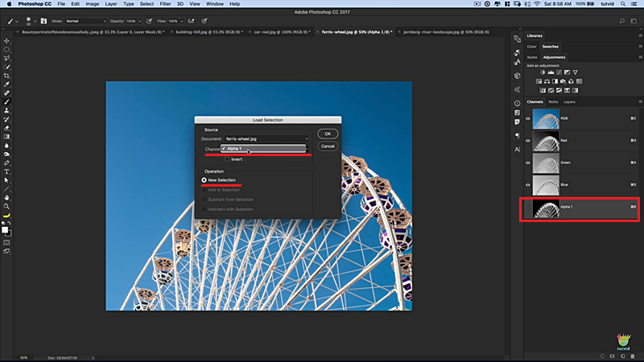Select the Eyedropper tool
644x362 pixels.
click(x=6, y=84)
